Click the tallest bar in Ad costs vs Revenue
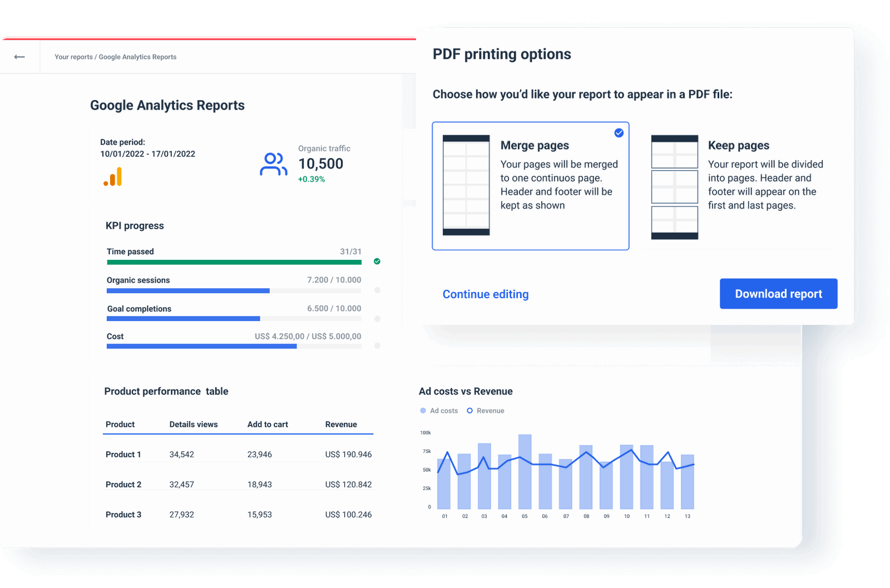This screenshot has width=890, height=588. pos(525,470)
